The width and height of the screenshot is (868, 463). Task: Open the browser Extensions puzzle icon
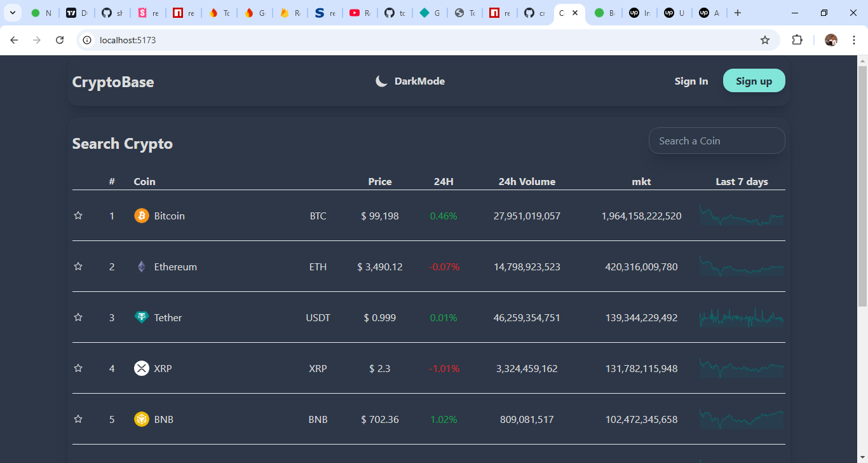pyautogui.click(x=797, y=40)
